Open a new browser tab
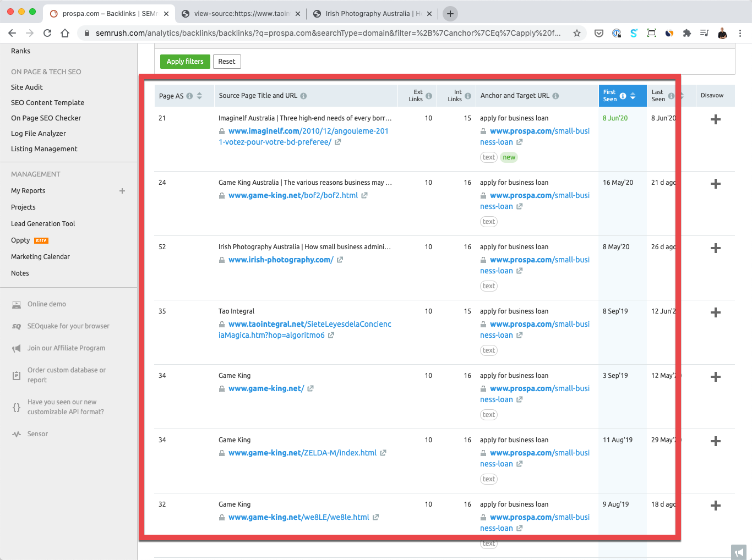The width and height of the screenshot is (752, 560). (x=450, y=14)
